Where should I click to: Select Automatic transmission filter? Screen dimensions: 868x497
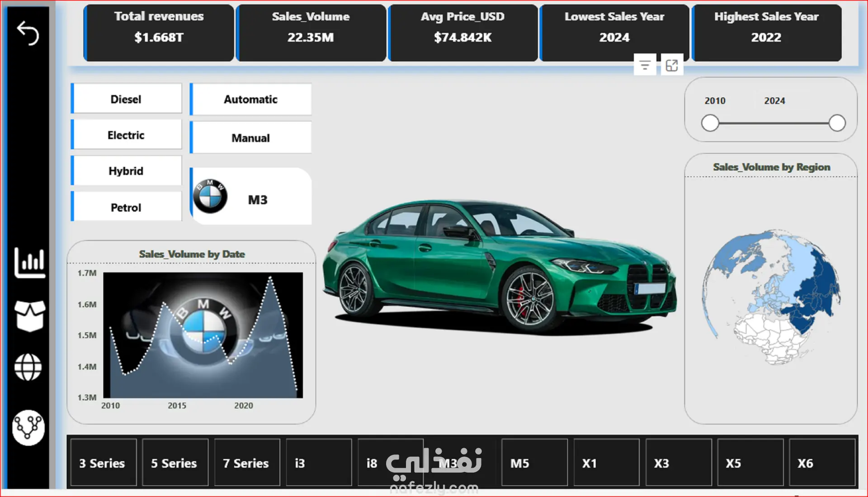pos(250,99)
